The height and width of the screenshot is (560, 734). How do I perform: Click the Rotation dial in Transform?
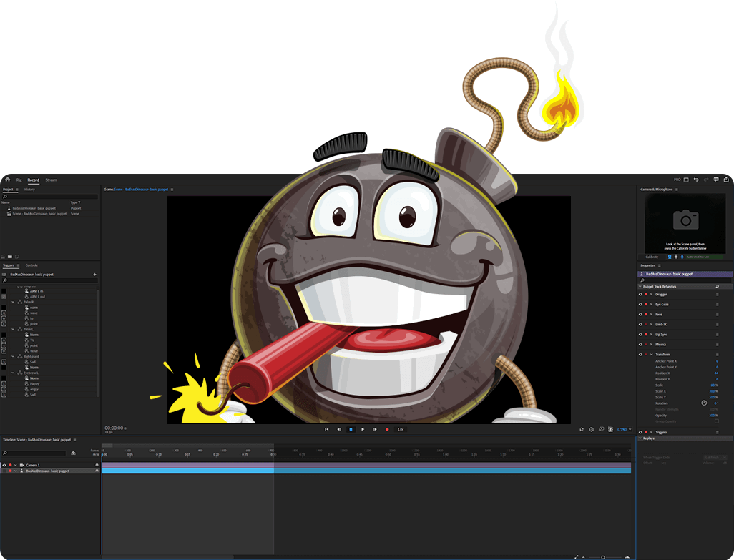pos(704,403)
